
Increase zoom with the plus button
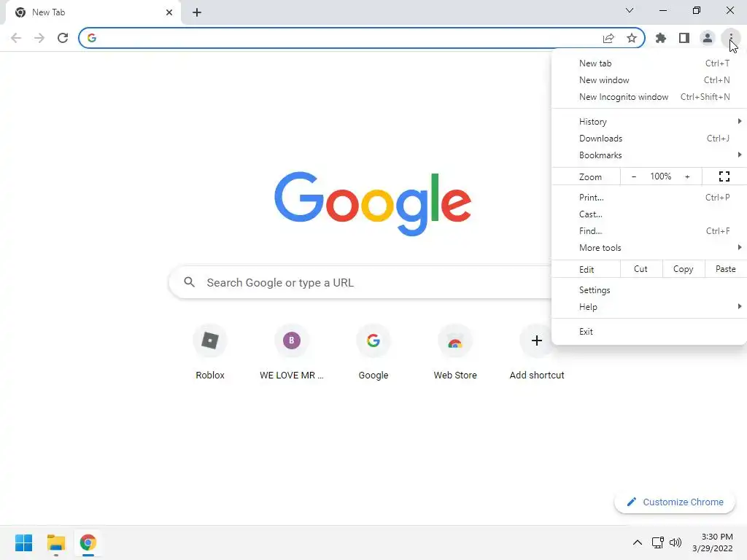[x=687, y=176]
